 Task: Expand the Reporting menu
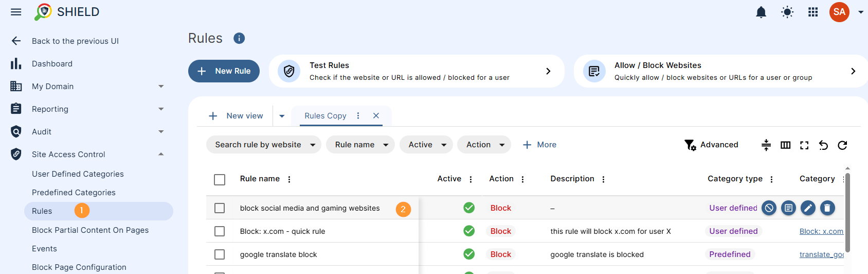[x=88, y=109]
